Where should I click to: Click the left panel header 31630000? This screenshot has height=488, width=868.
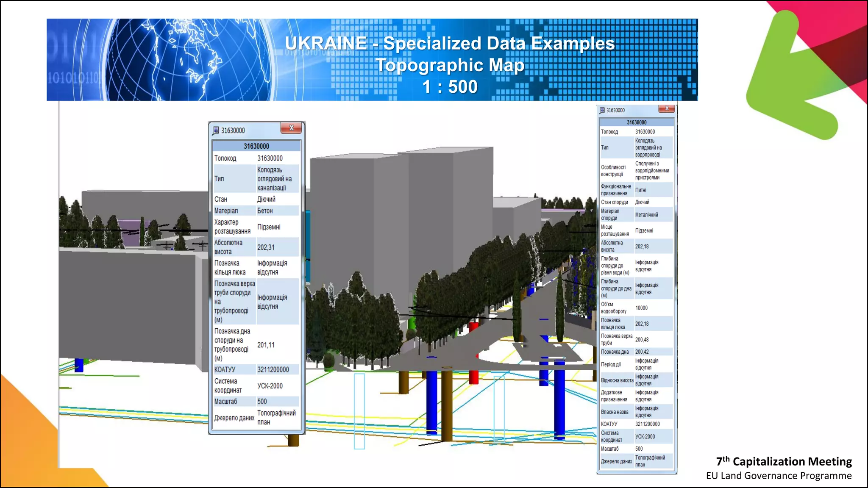point(256,146)
